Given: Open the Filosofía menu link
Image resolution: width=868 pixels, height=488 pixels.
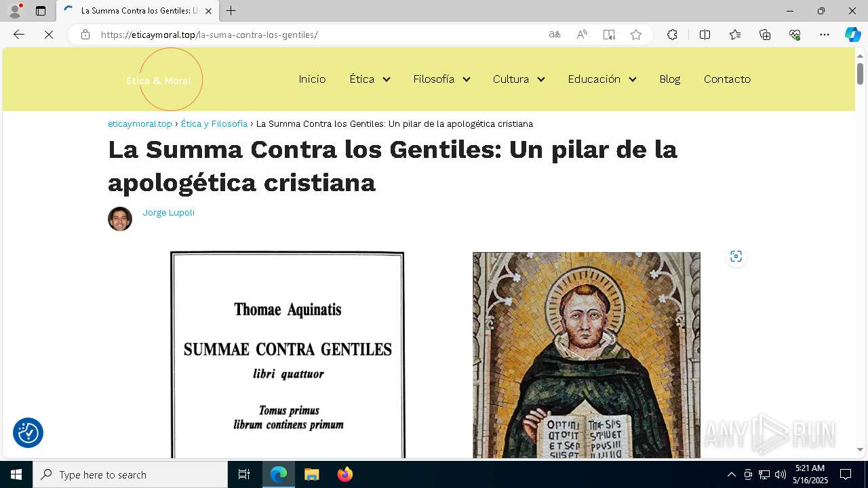Looking at the screenshot, I should (434, 79).
